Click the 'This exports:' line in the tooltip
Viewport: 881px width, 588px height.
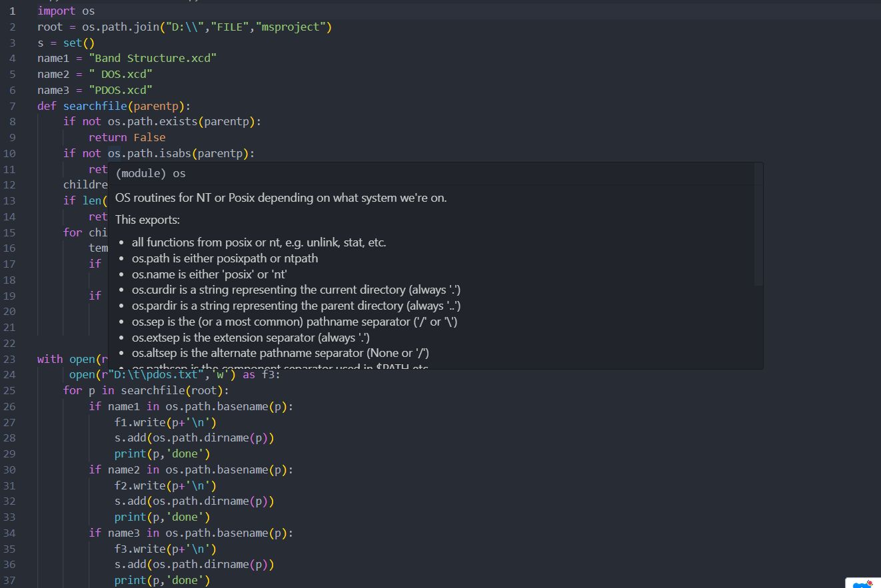[147, 219]
